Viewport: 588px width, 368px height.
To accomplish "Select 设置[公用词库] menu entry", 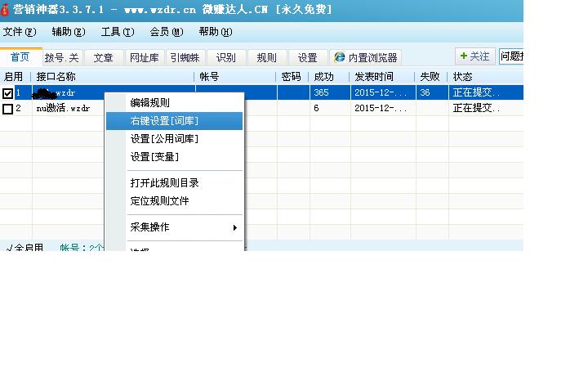I will [x=164, y=139].
